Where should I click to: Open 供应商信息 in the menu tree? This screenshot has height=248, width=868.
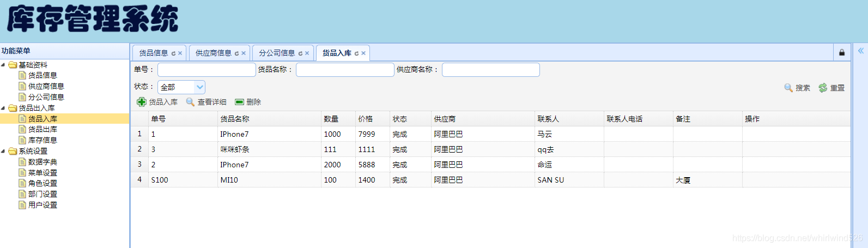pyautogui.click(x=46, y=86)
